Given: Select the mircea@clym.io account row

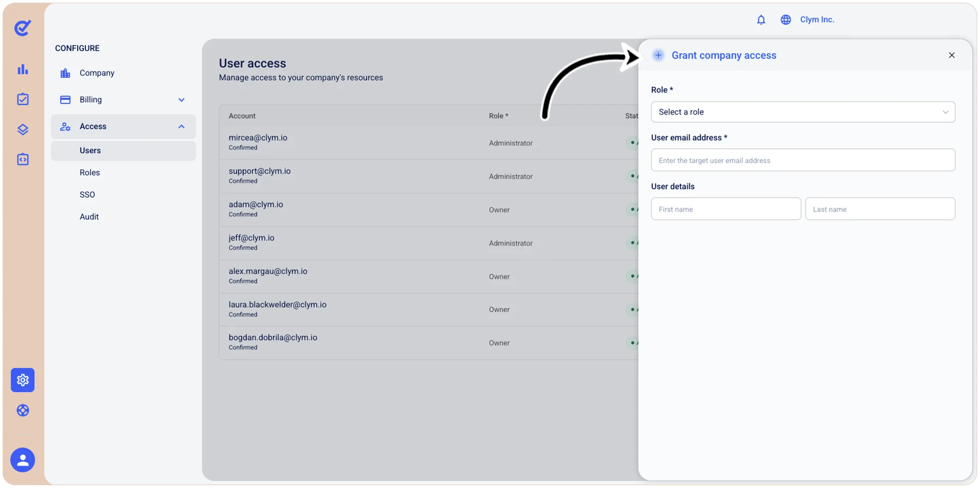Looking at the screenshot, I should [x=428, y=143].
